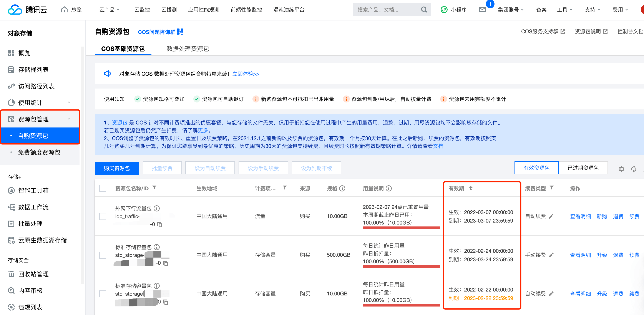Image resolution: width=644 pixels, height=315 pixels.
Task: Switch to 有效资源包 view
Action: point(536,168)
